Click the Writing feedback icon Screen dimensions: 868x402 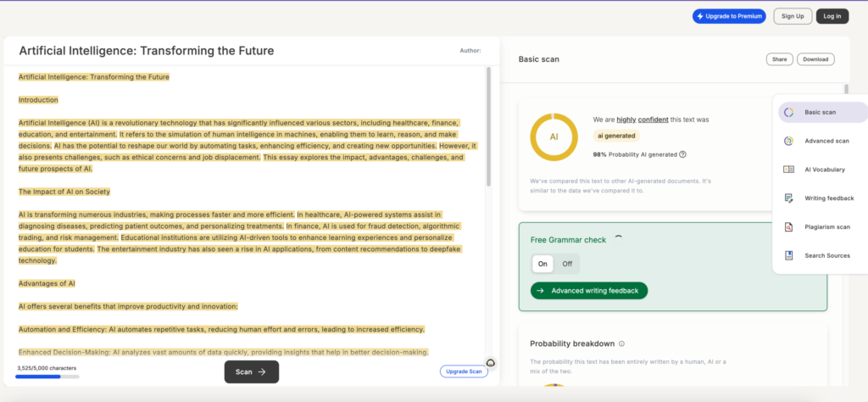click(788, 198)
